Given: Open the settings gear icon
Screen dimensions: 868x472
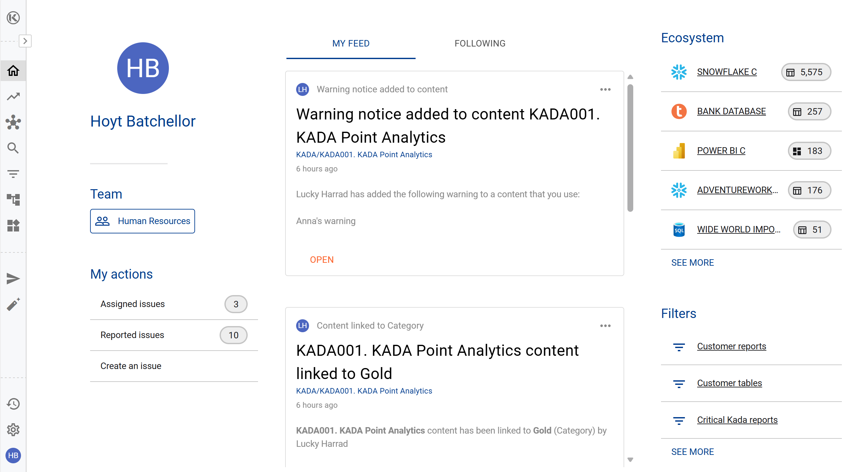Looking at the screenshot, I should click(13, 430).
